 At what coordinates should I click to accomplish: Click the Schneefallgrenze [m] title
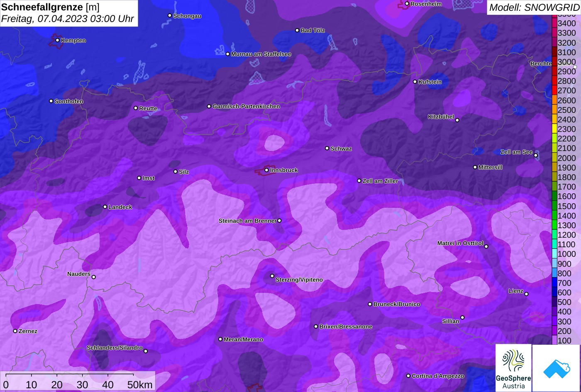pyautogui.click(x=50, y=7)
